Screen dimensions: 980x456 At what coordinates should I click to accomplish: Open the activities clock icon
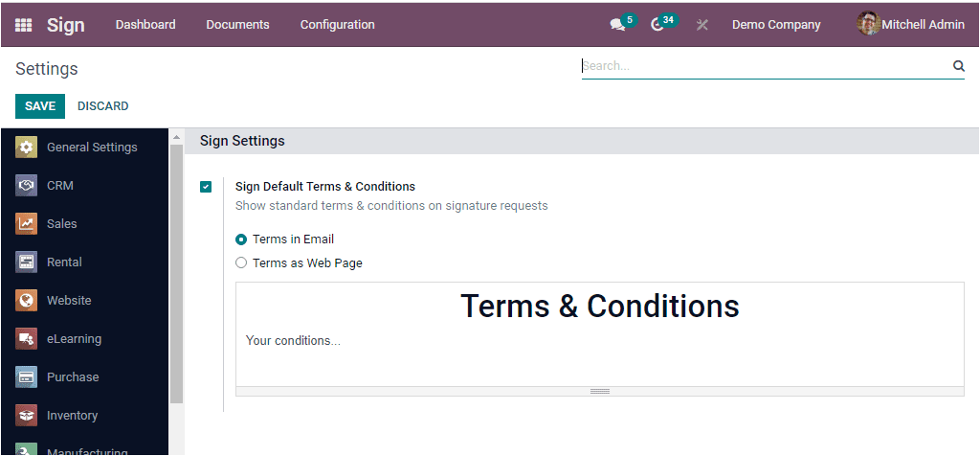point(657,25)
